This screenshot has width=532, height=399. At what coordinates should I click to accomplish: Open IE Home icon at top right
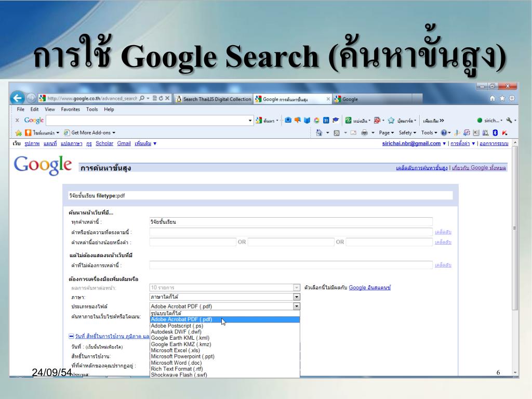[x=493, y=98]
